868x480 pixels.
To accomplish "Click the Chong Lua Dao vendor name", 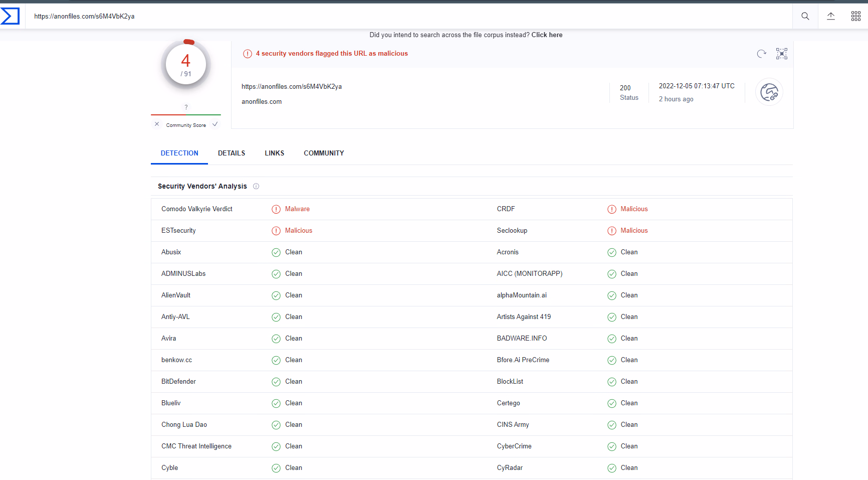I will pyautogui.click(x=184, y=425).
